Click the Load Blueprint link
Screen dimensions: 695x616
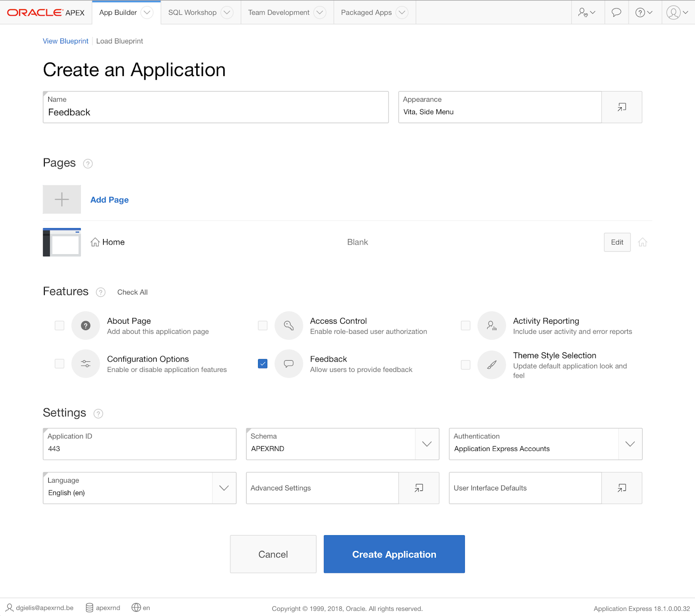(119, 41)
